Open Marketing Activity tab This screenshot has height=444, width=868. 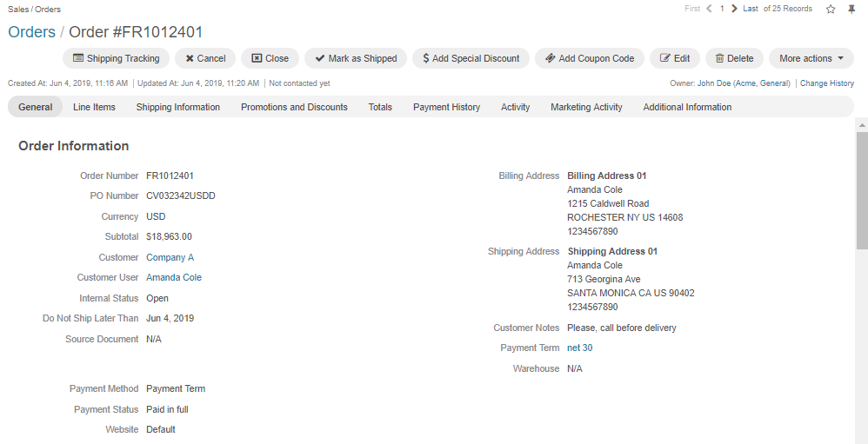pyautogui.click(x=586, y=107)
